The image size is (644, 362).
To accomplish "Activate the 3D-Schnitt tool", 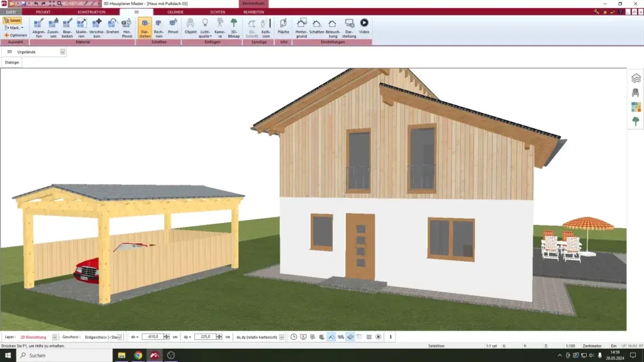I will (x=252, y=28).
